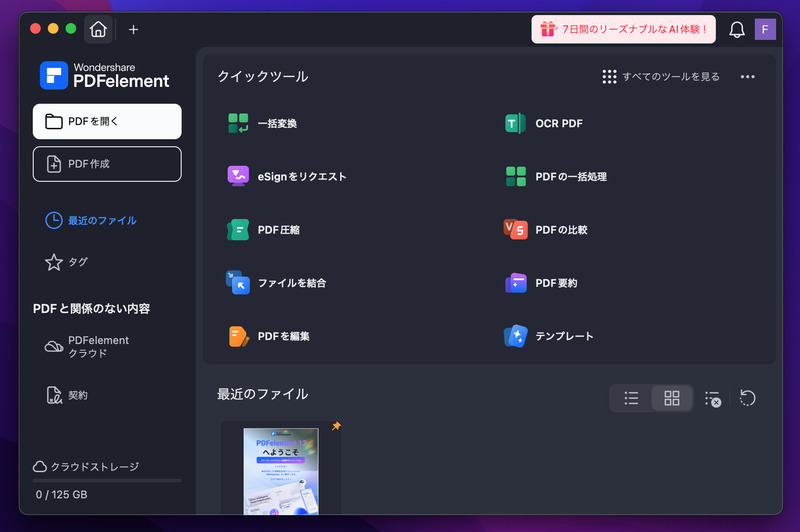
Task: Click the cloud storage usage bar
Action: click(x=107, y=480)
